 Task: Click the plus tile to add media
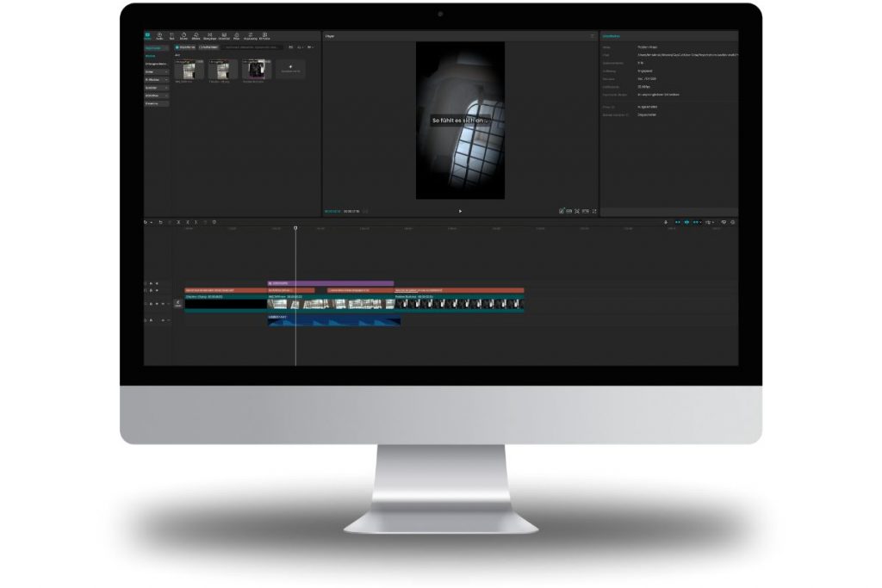pos(290,68)
